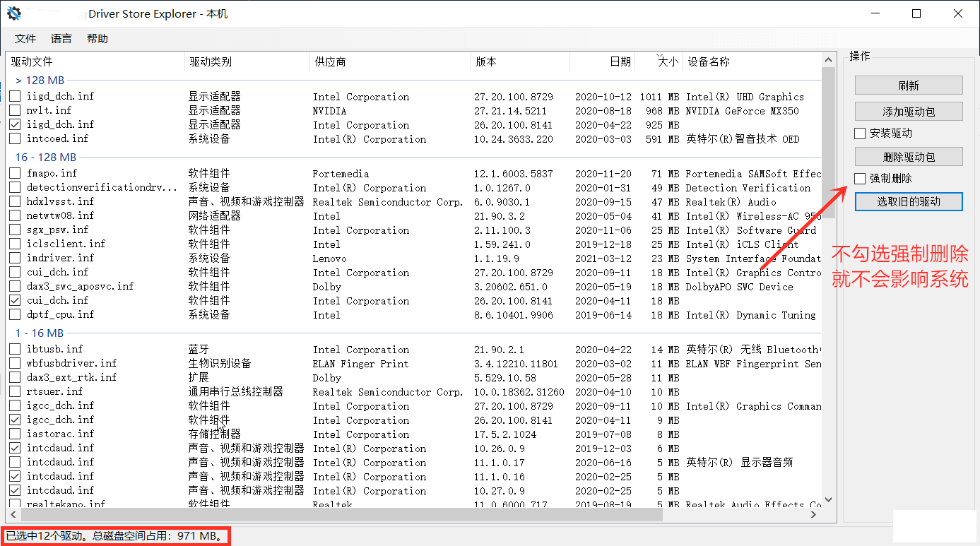
Task: Click the 删除驱动包 button
Action: (x=909, y=157)
